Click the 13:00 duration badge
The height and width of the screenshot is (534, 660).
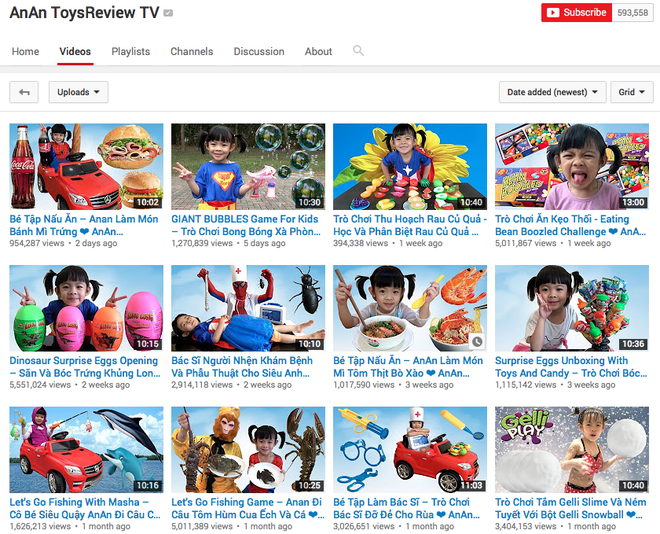click(633, 202)
